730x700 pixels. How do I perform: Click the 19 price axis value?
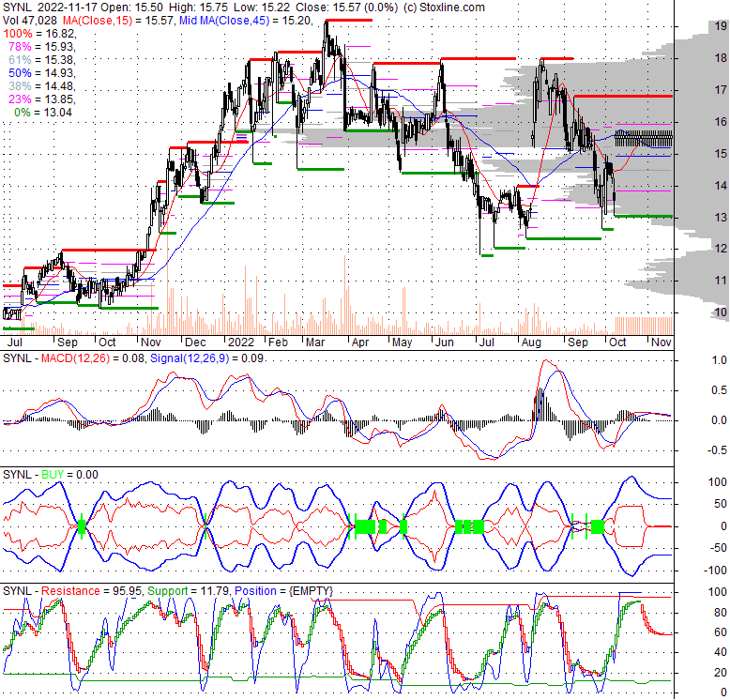[x=722, y=26]
